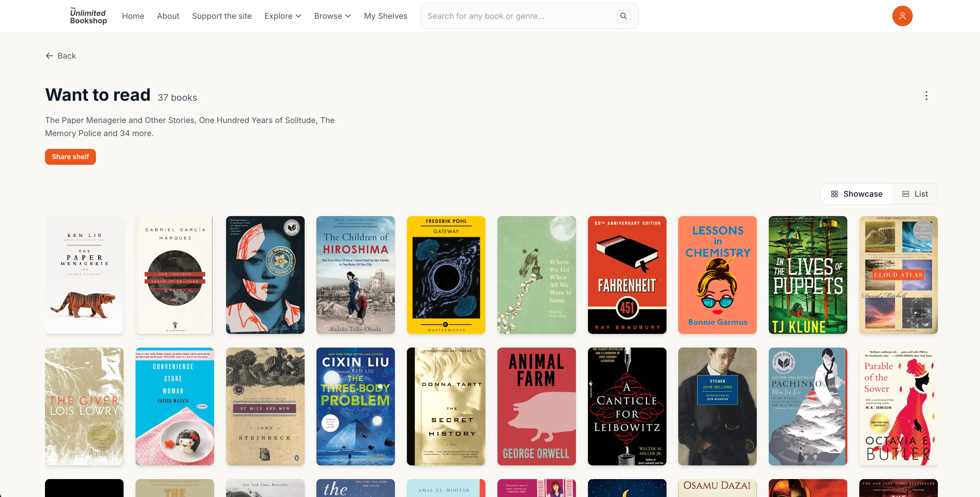Open Fahrenheit 451 book cover

627,275
